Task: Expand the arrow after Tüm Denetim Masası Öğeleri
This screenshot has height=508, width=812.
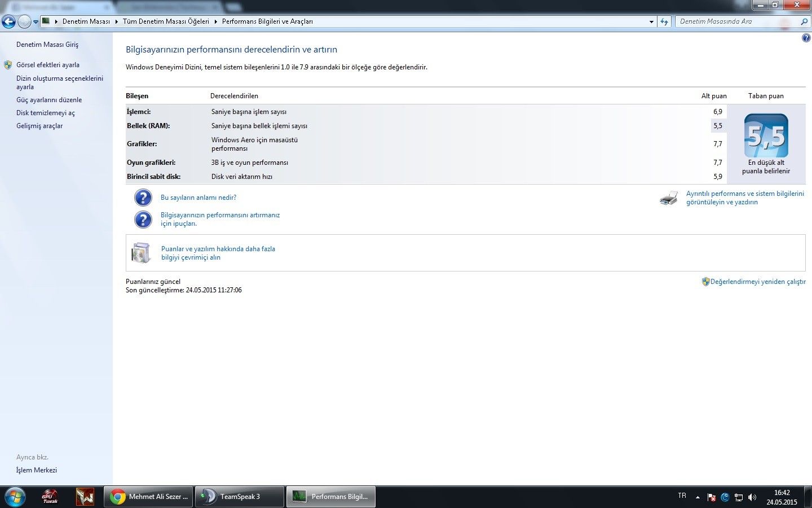Action: [215, 21]
